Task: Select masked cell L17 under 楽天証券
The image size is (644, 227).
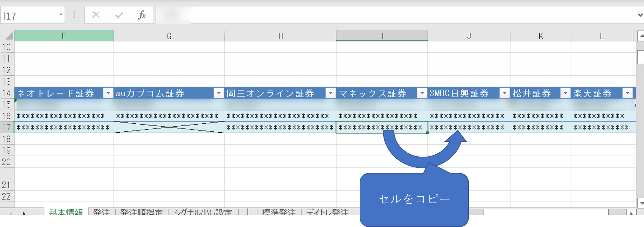Action: click(x=602, y=128)
